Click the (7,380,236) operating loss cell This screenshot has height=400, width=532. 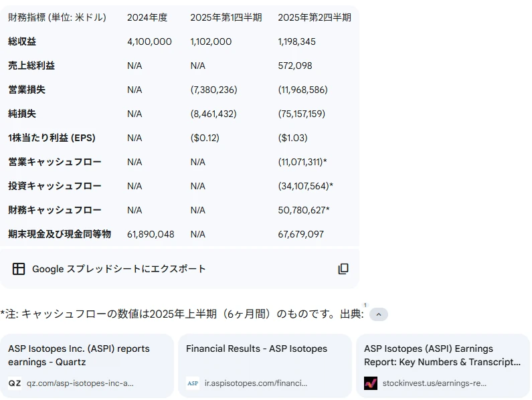coord(213,90)
